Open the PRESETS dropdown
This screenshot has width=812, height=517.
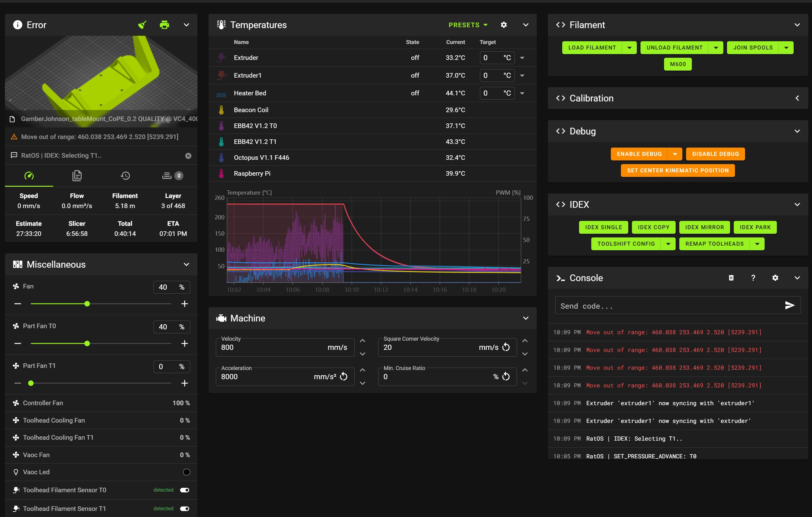(468, 25)
